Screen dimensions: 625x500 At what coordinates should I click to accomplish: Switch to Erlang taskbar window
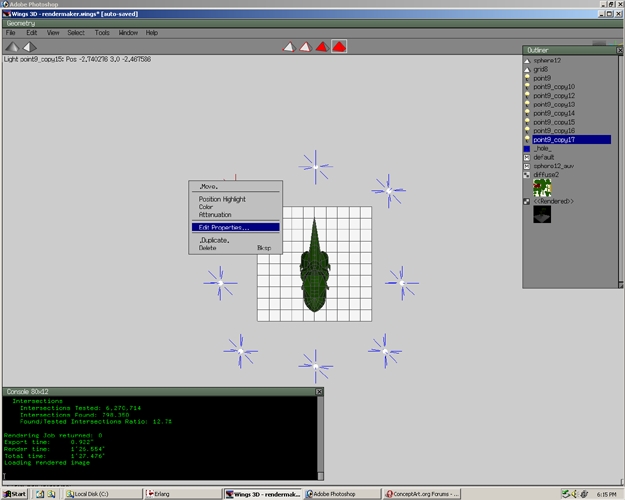[x=182, y=494]
